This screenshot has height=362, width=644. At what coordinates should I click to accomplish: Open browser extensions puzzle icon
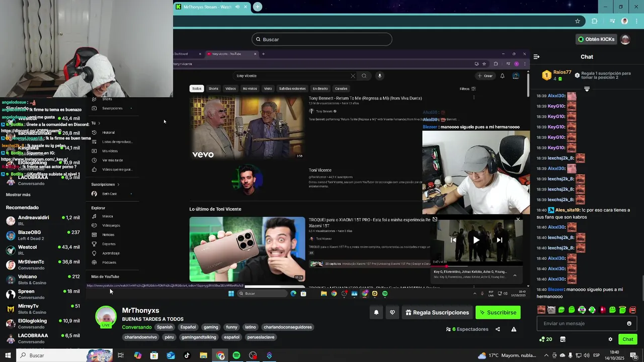[595, 21]
